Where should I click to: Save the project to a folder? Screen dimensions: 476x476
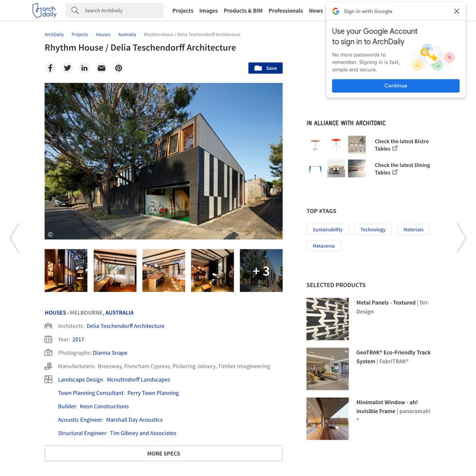(x=265, y=68)
